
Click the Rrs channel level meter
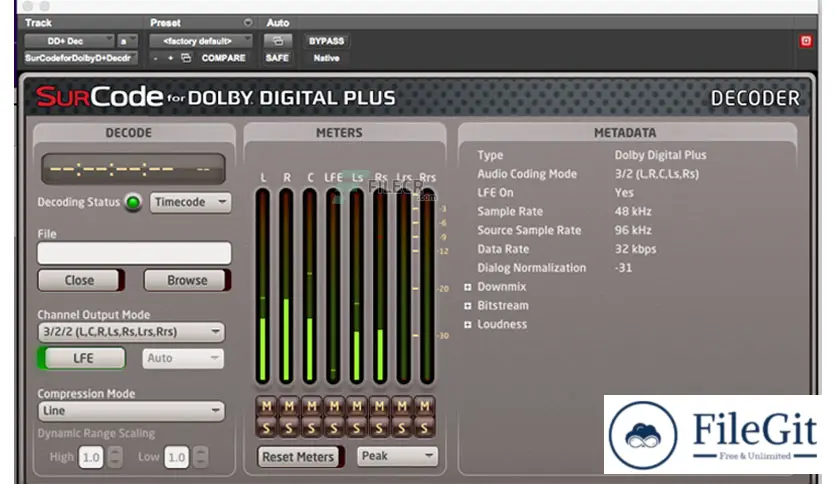pyautogui.click(x=427, y=286)
